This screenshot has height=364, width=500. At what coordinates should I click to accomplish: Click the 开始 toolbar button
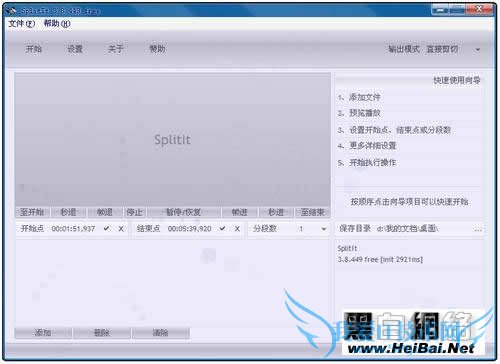click(x=34, y=49)
